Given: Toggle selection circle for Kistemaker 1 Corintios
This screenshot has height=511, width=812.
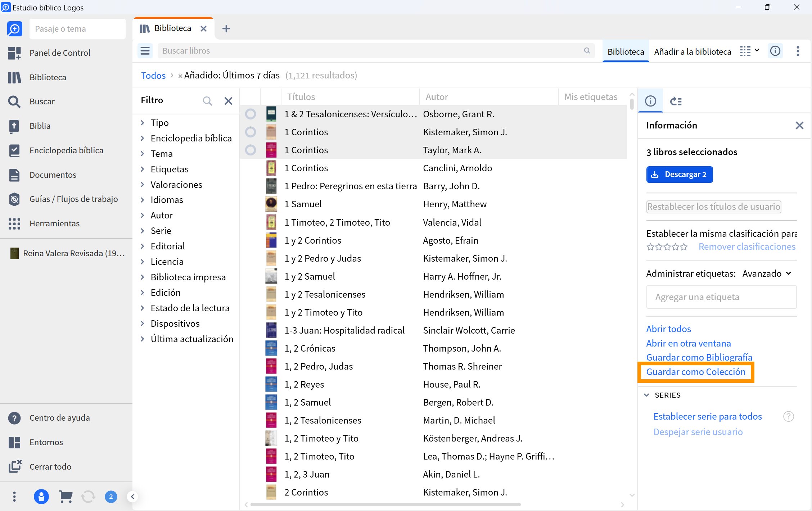Looking at the screenshot, I should [x=251, y=132].
